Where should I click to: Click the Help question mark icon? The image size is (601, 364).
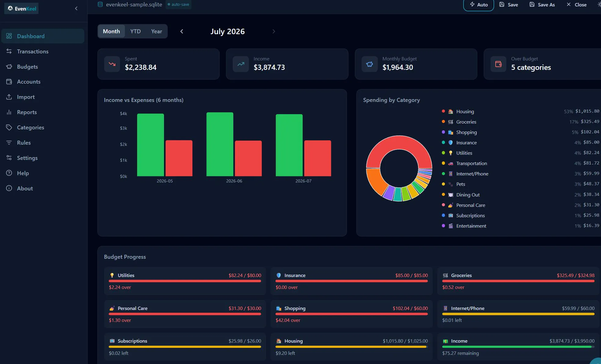(x=9, y=173)
